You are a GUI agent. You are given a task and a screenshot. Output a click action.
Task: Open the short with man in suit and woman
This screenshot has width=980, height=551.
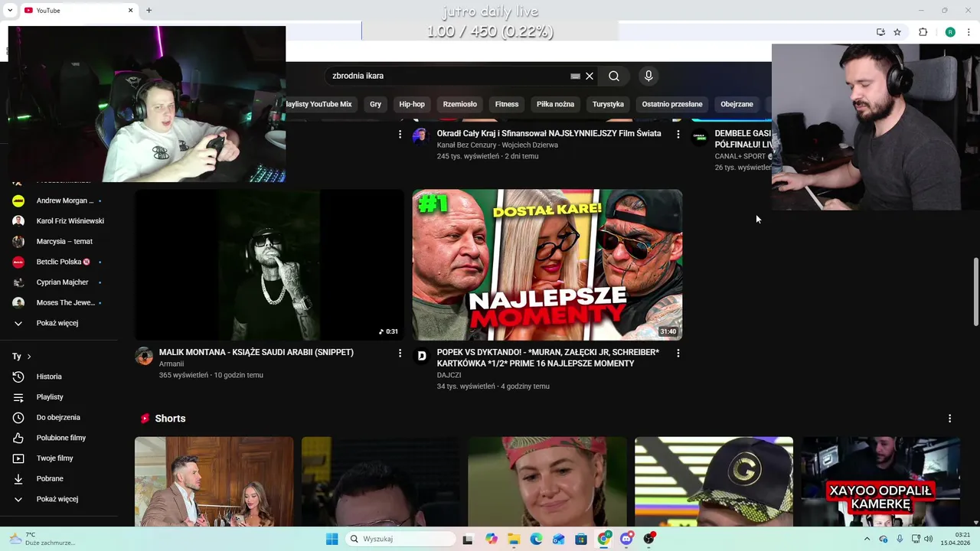214,482
